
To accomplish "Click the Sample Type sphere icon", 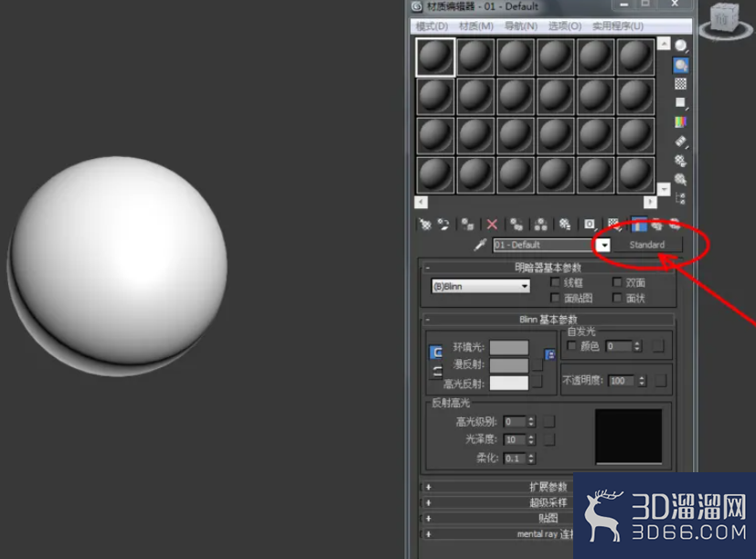I will pos(681,46).
